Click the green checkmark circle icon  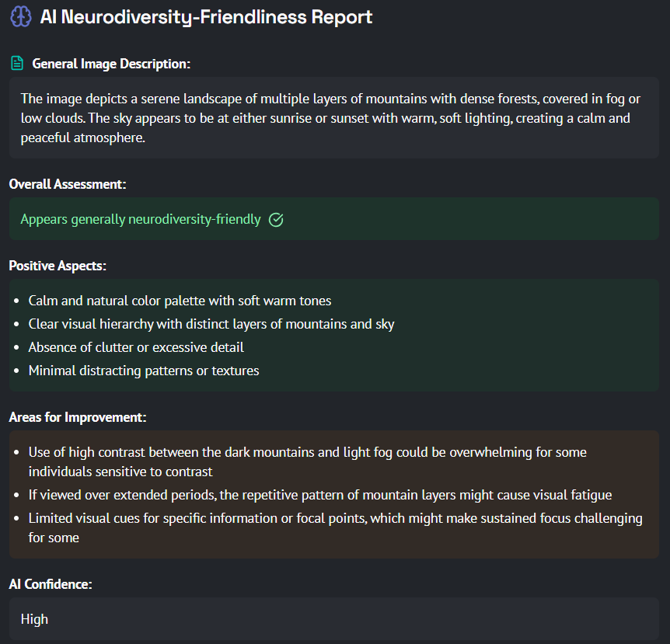point(276,220)
